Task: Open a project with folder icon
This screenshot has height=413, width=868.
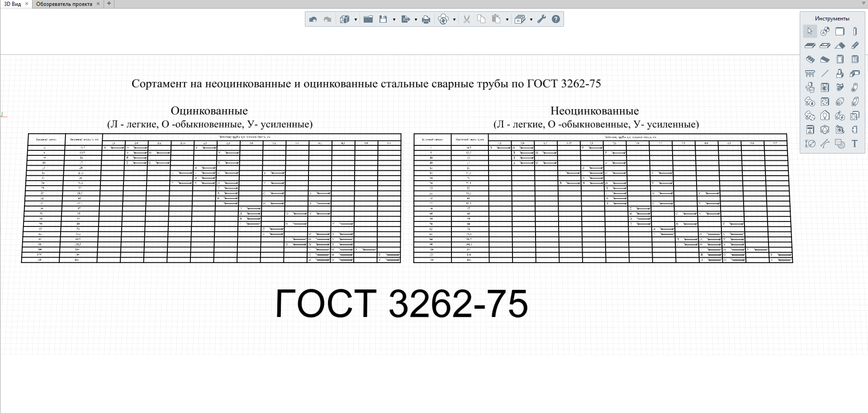Action: [x=368, y=19]
